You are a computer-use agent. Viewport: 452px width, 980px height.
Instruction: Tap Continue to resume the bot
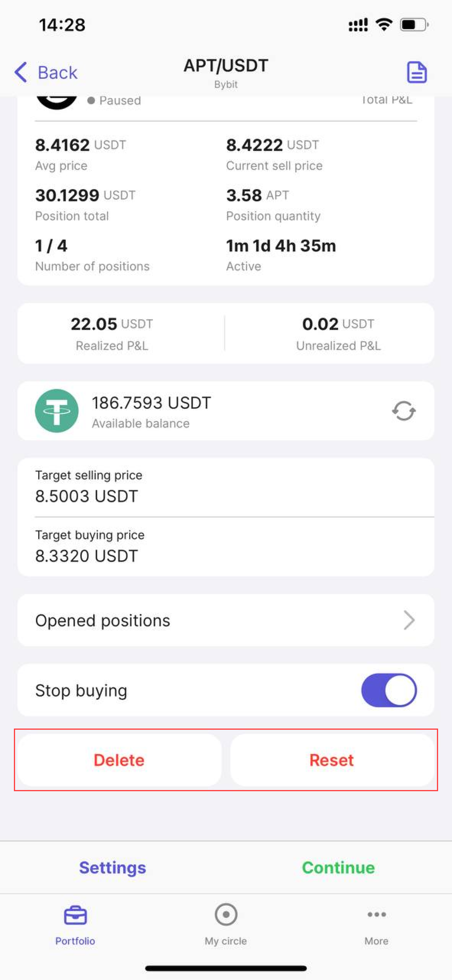[338, 868]
